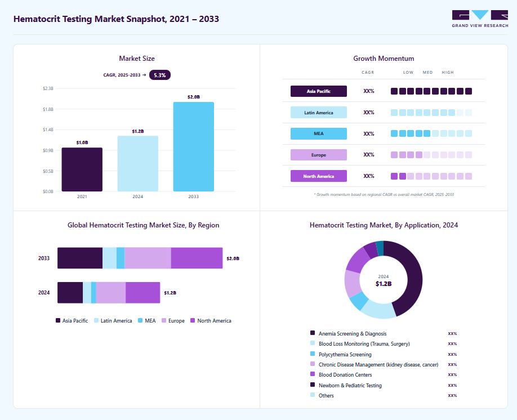Click Blood Donation Centers legend swatch

tap(313, 374)
